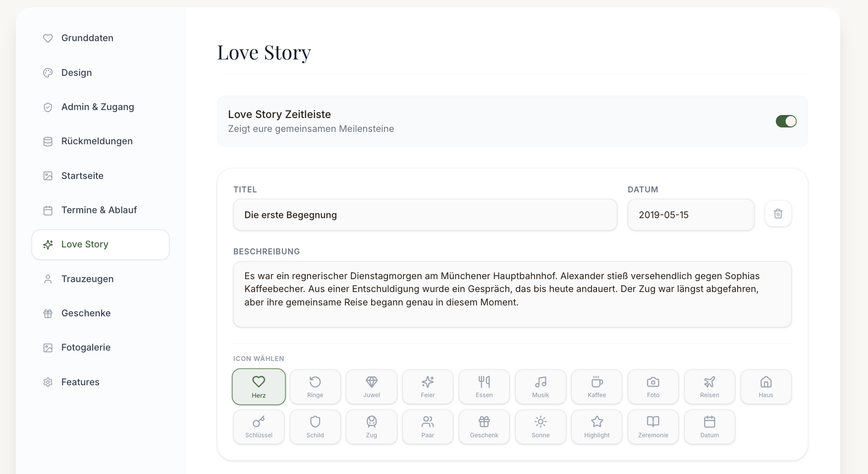Focus the Titel field 'Die erste Begegnung'

425,215
